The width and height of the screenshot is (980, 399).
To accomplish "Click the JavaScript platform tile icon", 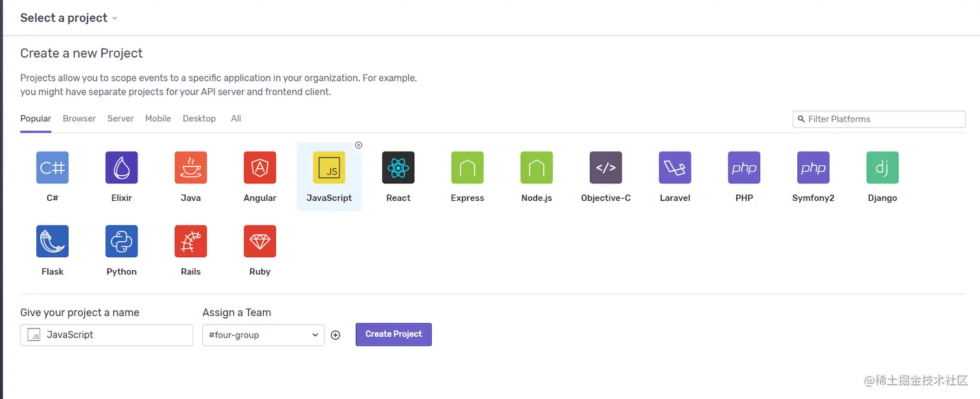I will [329, 168].
